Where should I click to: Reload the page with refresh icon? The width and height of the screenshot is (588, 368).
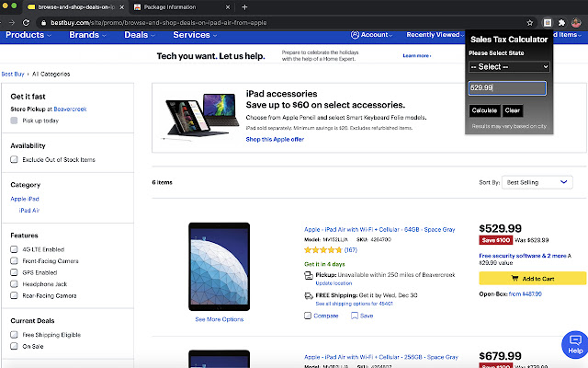(x=26, y=20)
